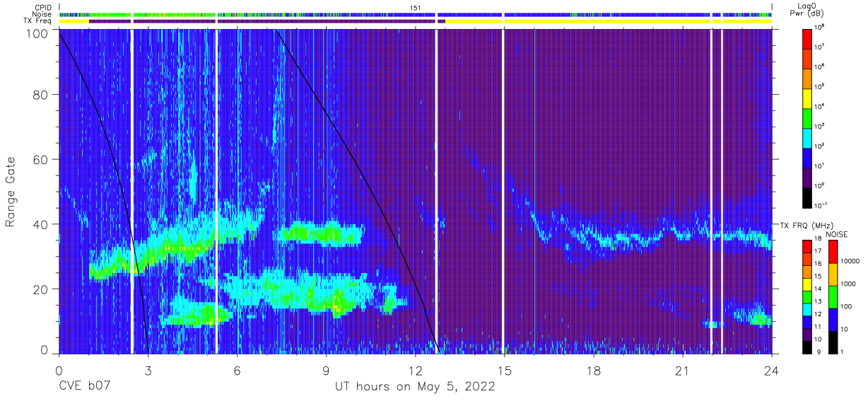Click the 80 tick on Range Gate axis
868x401 pixels.
tap(41, 95)
